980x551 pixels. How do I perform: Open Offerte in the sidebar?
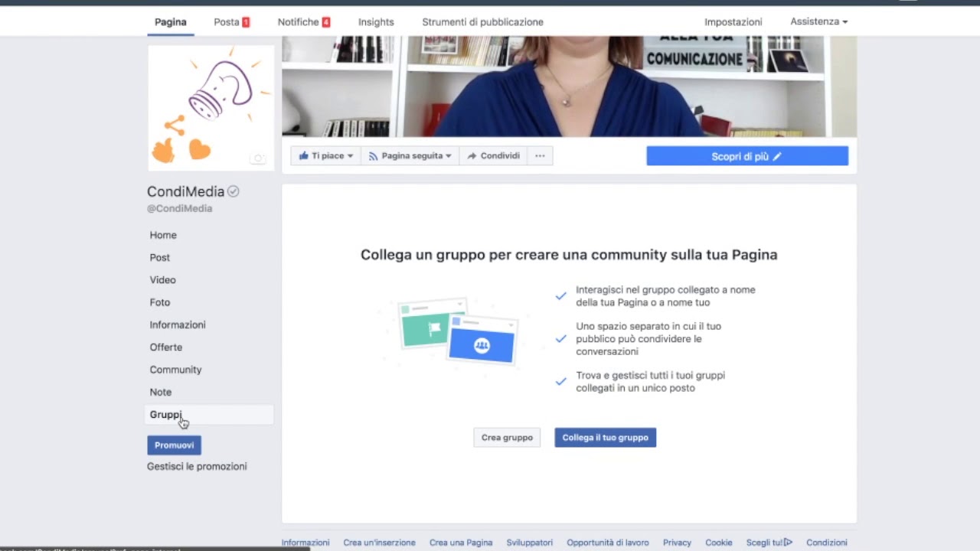(x=166, y=347)
